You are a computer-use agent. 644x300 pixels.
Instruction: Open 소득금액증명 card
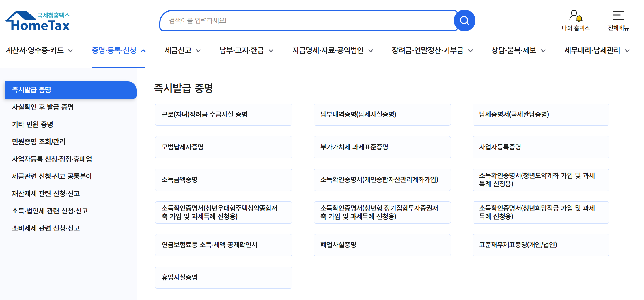223,180
